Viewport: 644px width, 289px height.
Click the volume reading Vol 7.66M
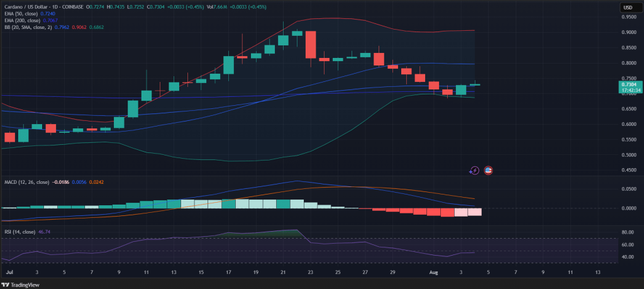(218, 8)
